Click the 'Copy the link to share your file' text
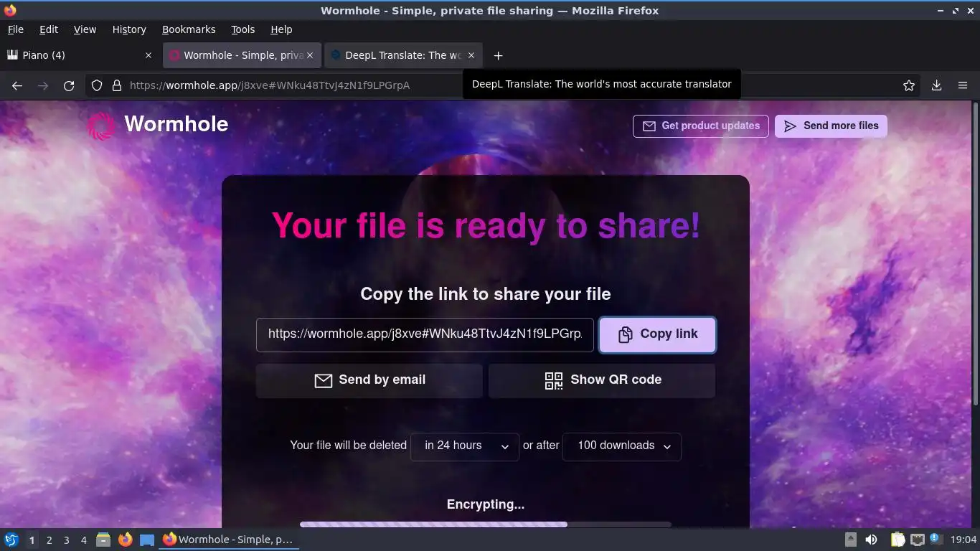The height and width of the screenshot is (551, 980). point(486,294)
